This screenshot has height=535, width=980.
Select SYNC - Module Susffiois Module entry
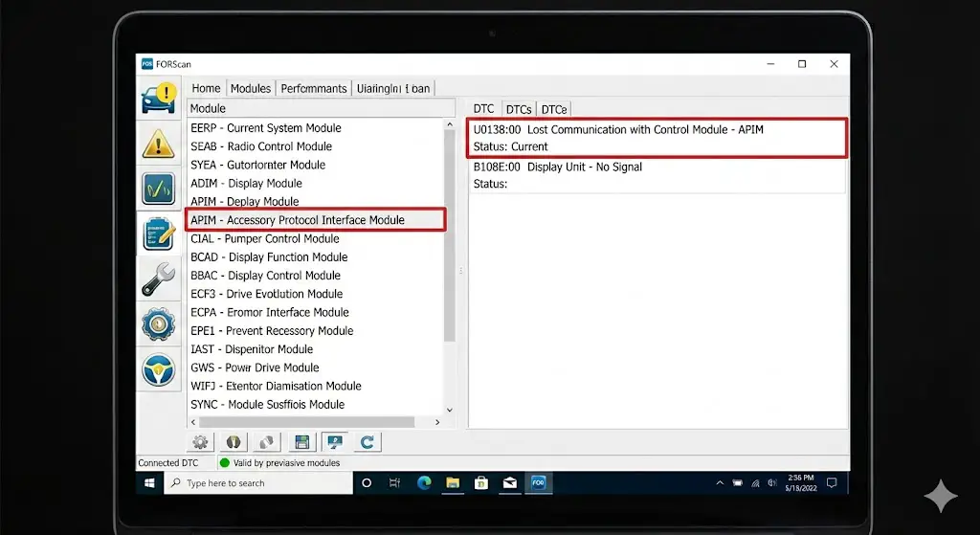tap(267, 405)
